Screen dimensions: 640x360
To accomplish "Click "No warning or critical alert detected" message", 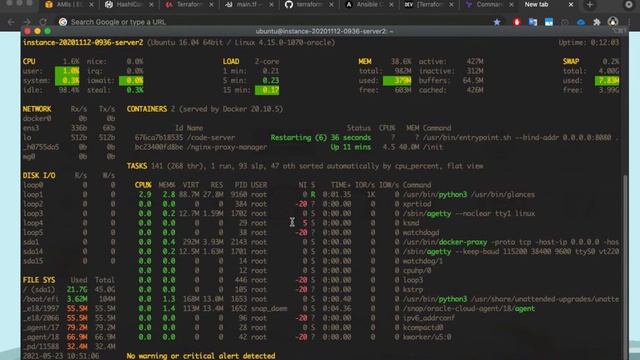I will 201,356.
